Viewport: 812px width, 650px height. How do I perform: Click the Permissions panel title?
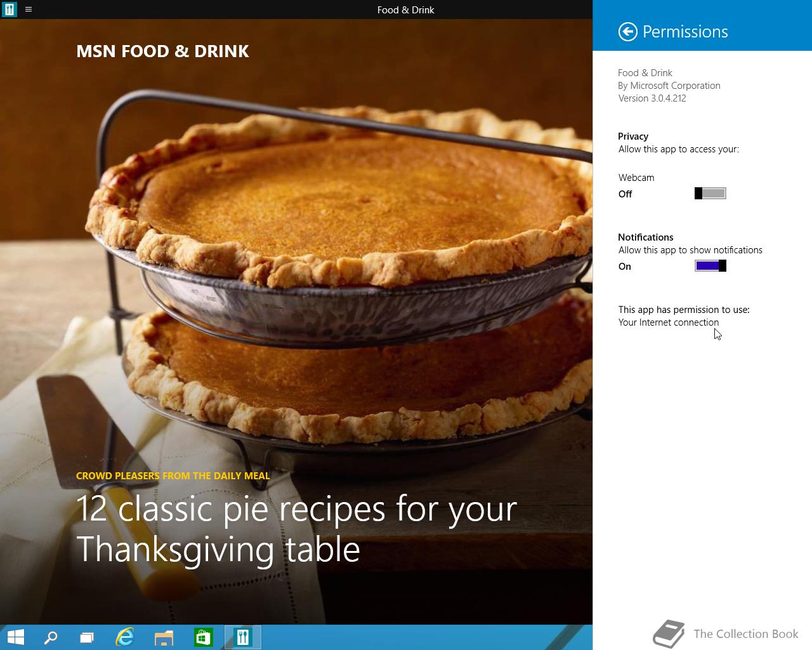point(685,32)
